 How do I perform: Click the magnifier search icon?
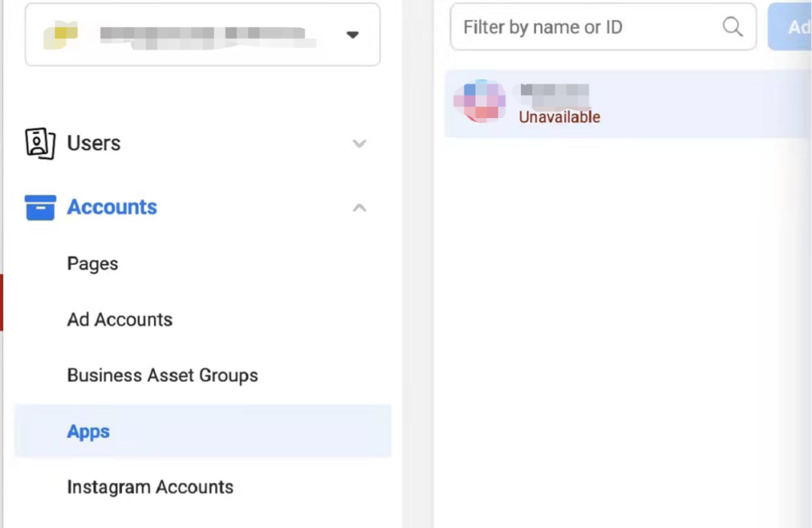point(732,27)
